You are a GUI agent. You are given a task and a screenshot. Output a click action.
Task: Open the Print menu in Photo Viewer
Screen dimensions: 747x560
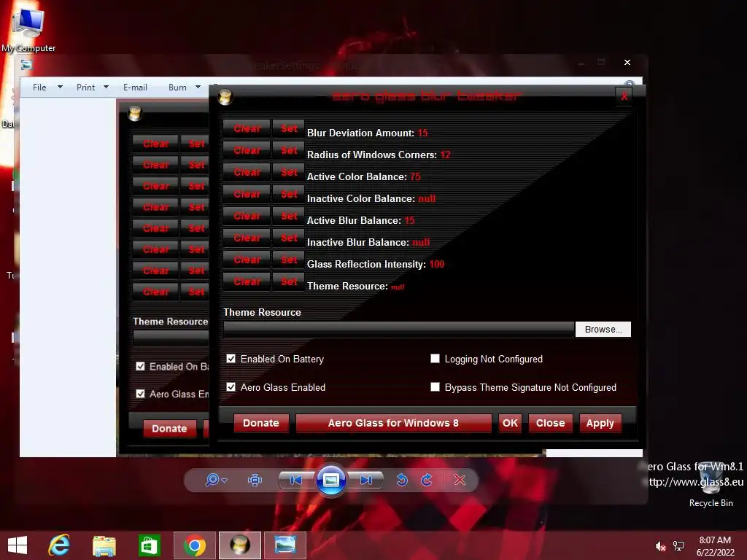point(86,87)
